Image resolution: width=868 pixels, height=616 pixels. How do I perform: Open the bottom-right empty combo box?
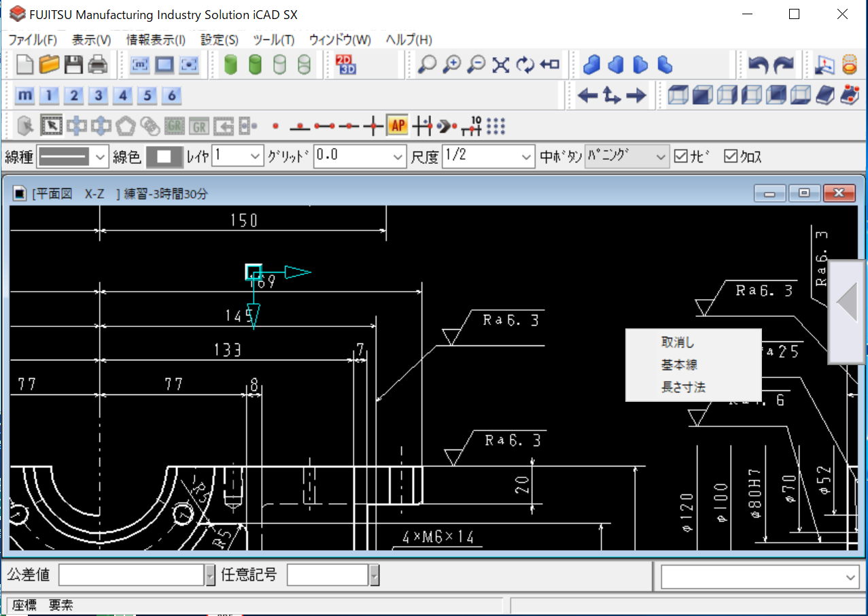pyautogui.click(x=761, y=577)
